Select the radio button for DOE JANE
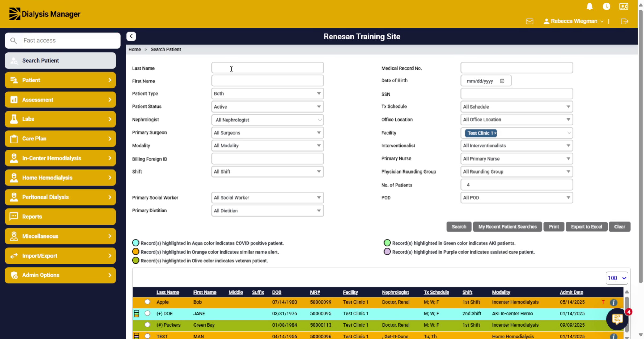Viewport: 644px width, 339px height. (x=147, y=313)
